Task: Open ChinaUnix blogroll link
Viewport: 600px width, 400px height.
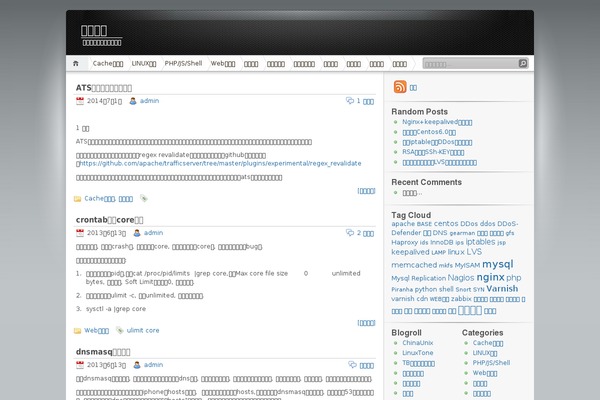Action: (417, 343)
